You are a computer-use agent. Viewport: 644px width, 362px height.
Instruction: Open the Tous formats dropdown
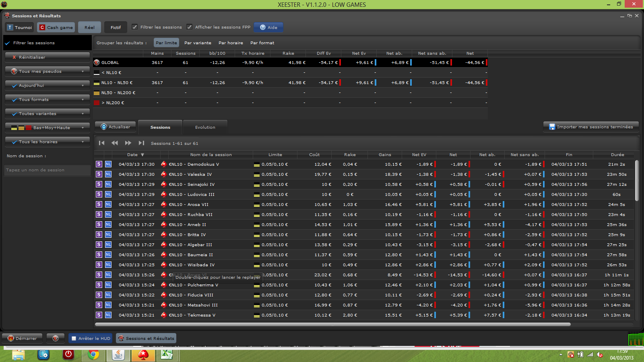point(47,99)
